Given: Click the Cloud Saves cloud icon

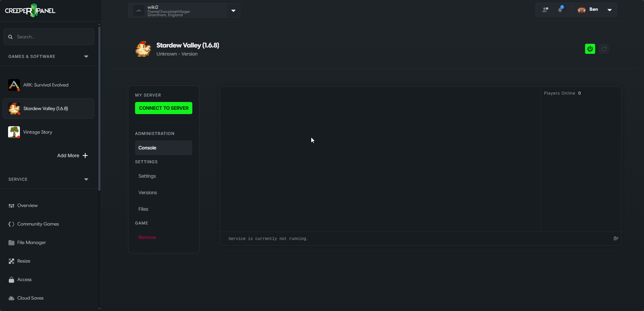Looking at the screenshot, I should (x=11, y=298).
